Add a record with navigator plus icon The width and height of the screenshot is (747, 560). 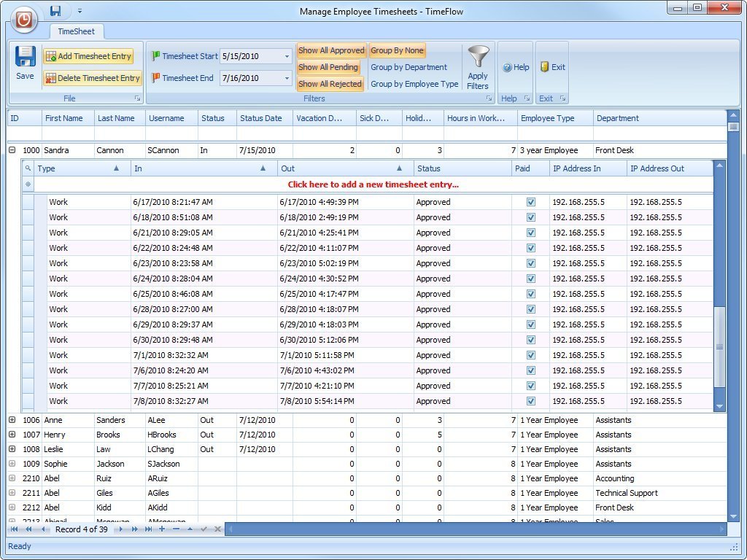click(162, 529)
